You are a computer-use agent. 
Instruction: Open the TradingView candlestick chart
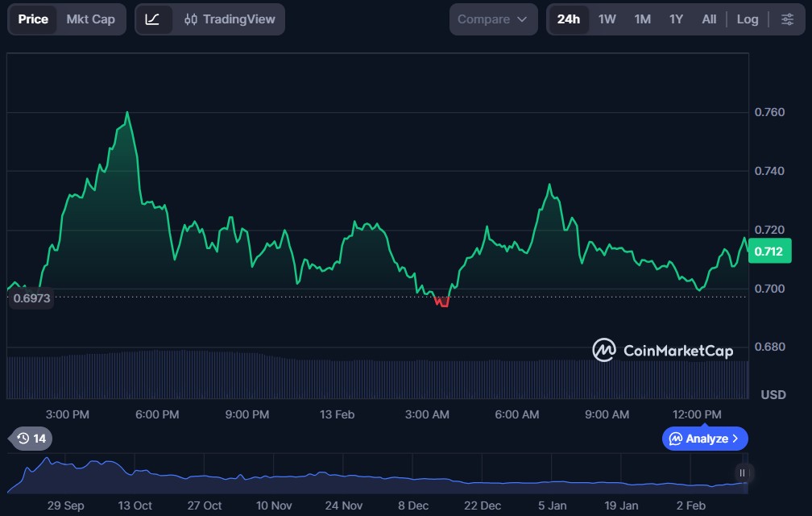pyautogui.click(x=230, y=19)
